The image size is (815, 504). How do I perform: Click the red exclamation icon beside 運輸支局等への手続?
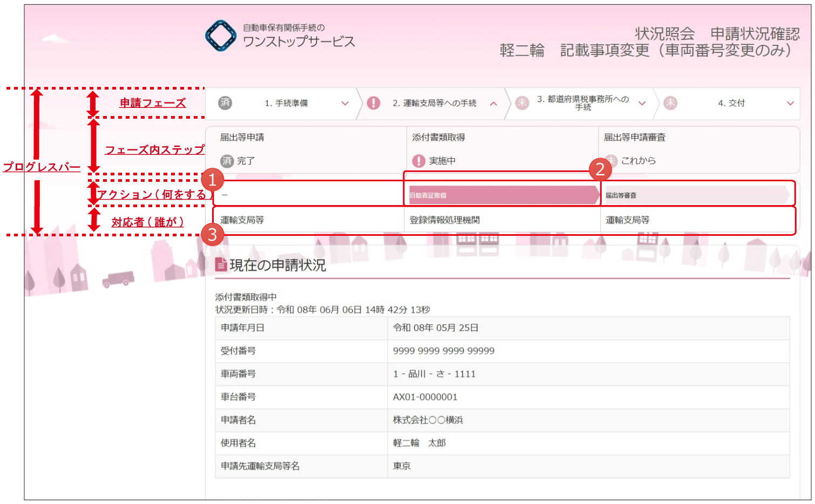pyautogui.click(x=373, y=103)
